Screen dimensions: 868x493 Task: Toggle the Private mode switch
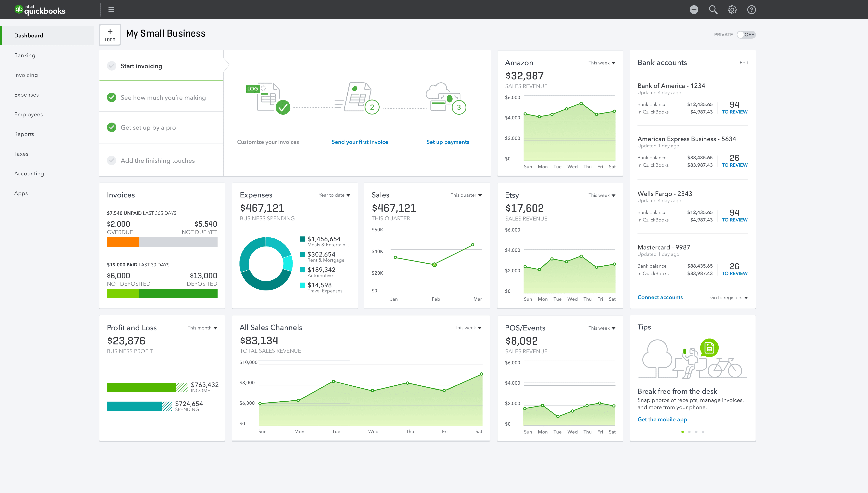746,34
